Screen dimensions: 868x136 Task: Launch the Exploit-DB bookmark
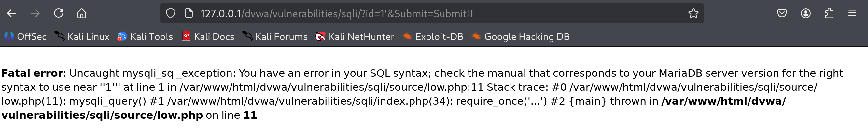pos(433,36)
